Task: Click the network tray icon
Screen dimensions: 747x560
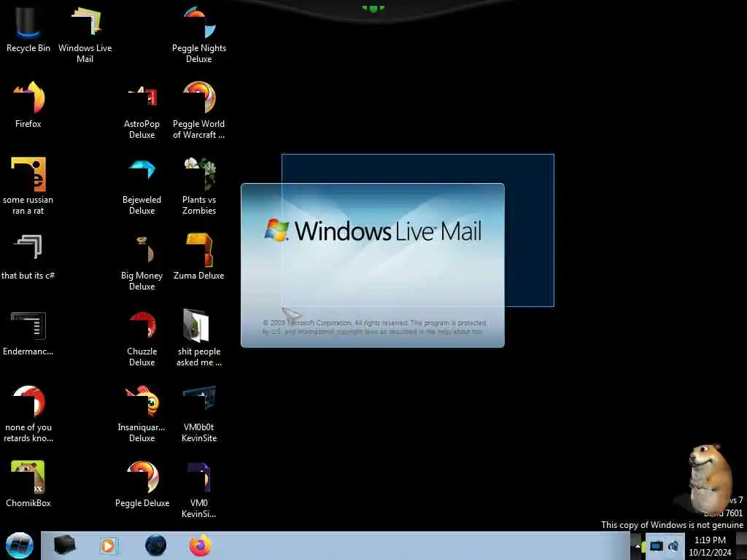Action: [657, 545]
